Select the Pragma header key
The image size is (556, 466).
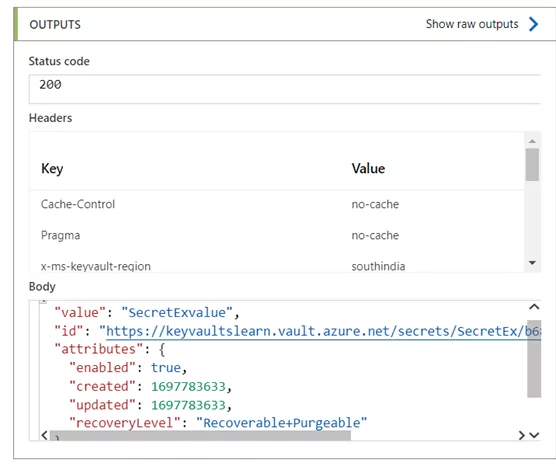61,235
